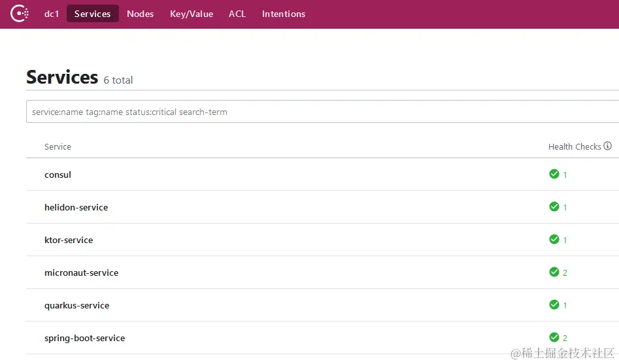Click the passing check icon for helidon-service
Viewport: 619px width, 364px height.
pyautogui.click(x=554, y=207)
